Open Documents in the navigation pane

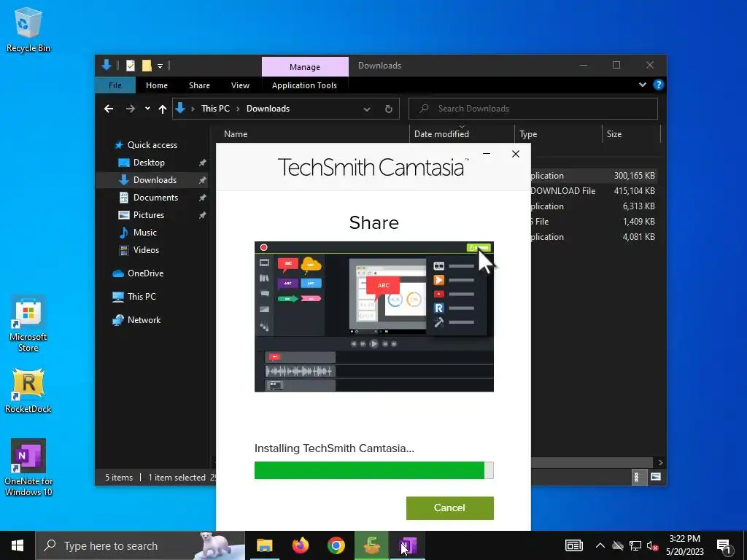pos(155,198)
